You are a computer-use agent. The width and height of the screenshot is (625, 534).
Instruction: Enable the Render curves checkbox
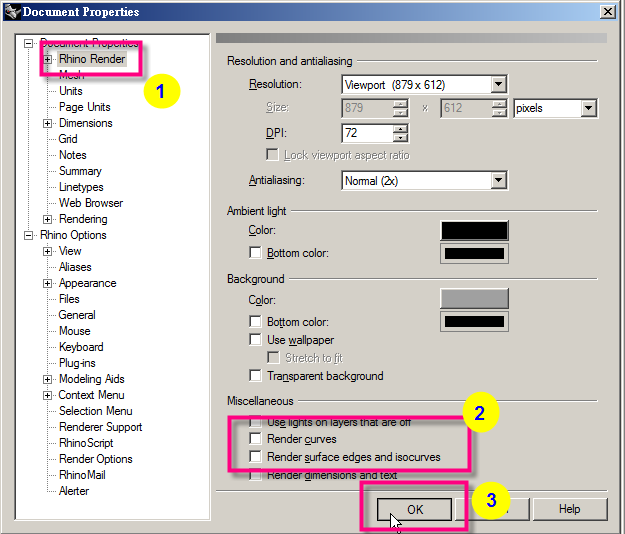coord(255,438)
